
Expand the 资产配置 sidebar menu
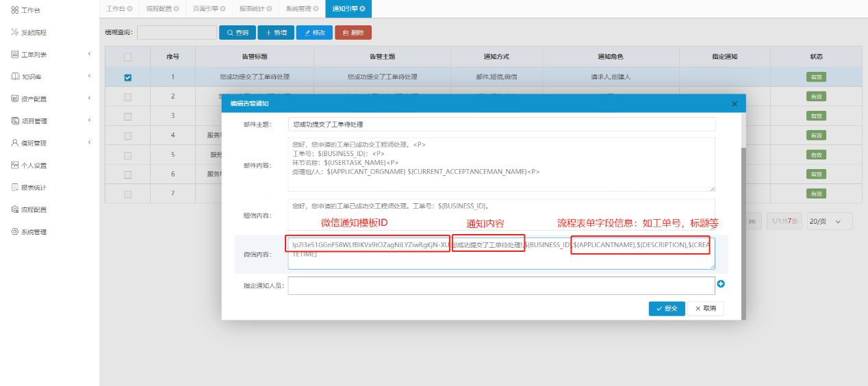pyautogui.click(x=89, y=99)
